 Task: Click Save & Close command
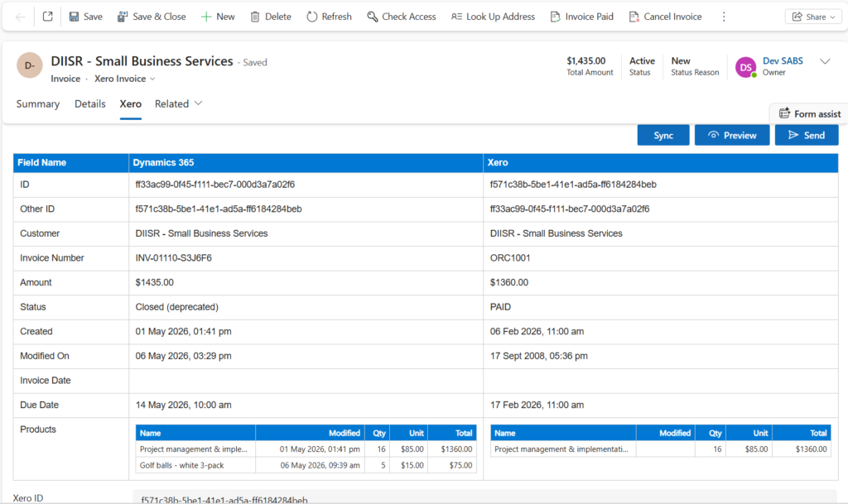coord(152,17)
